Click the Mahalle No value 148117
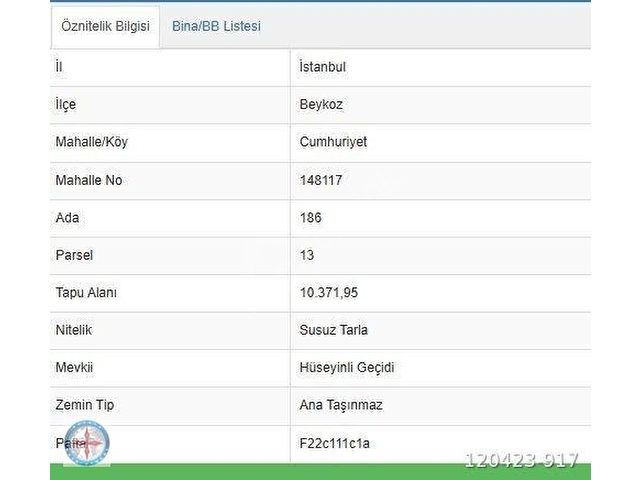 (x=321, y=180)
